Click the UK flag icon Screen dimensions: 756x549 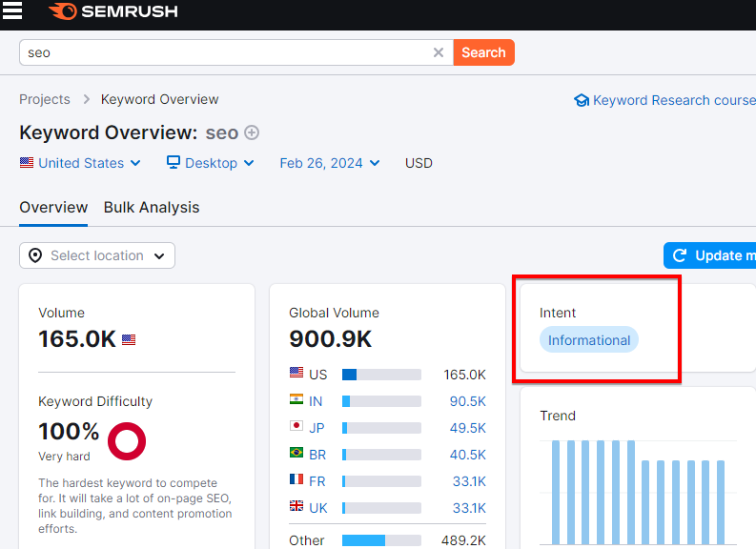click(x=296, y=506)
